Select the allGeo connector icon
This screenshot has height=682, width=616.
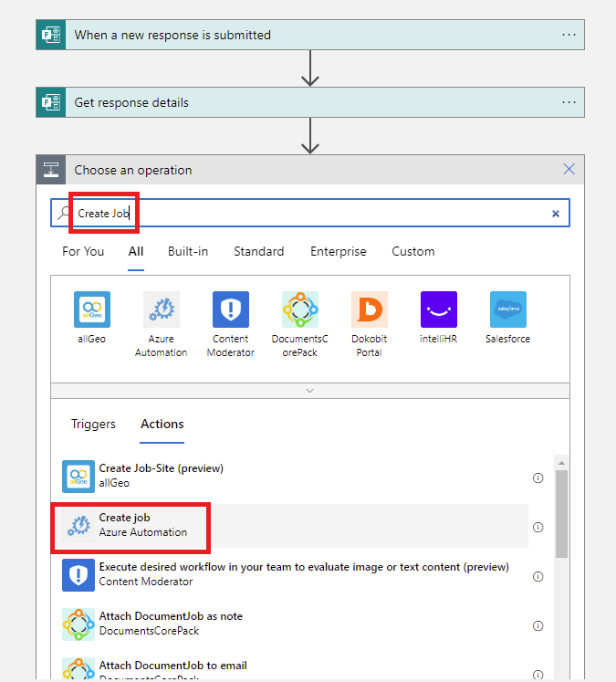(x=92, y=310)
